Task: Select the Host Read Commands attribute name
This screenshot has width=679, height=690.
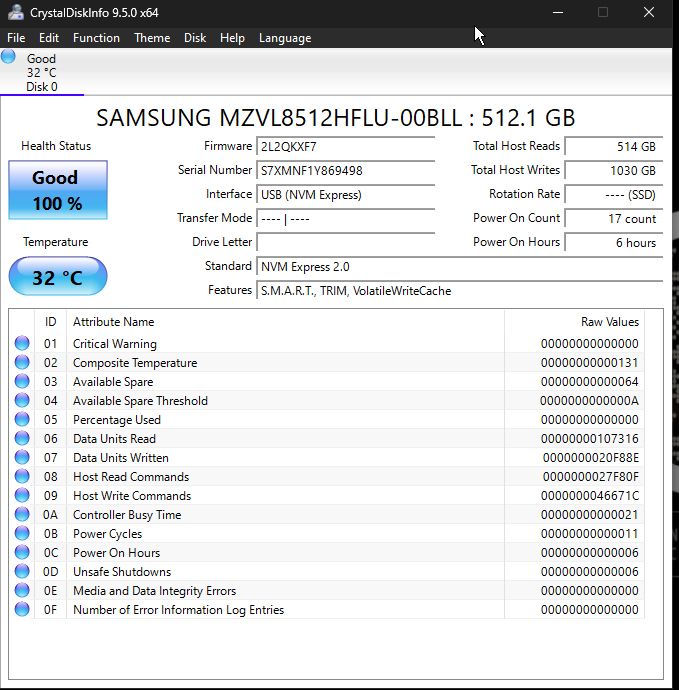Action: click(131, 477)
